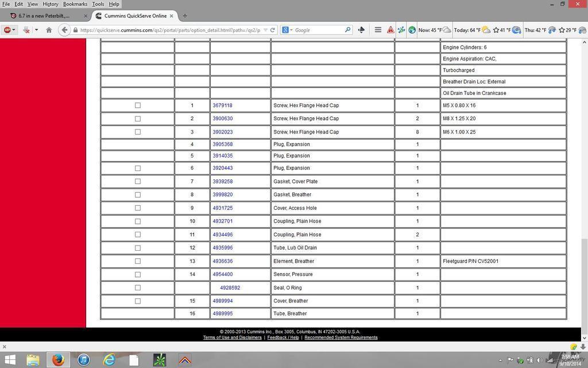Open the History menu

click(51, 4)
